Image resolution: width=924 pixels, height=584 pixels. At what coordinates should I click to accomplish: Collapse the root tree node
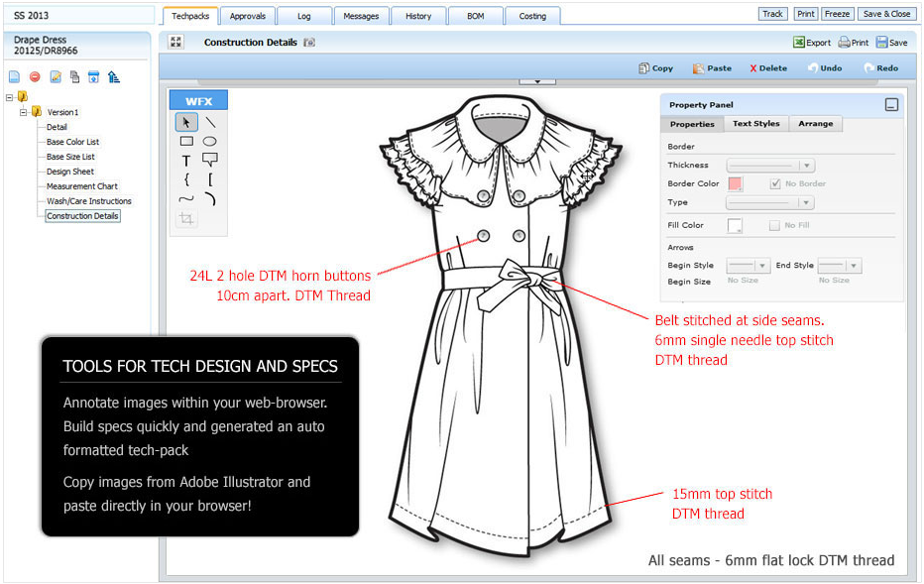(x=9, y=97)
